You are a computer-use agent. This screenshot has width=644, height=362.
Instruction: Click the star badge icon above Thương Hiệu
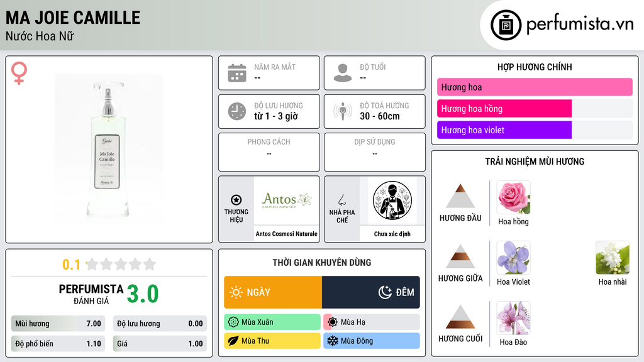[236, 200]
